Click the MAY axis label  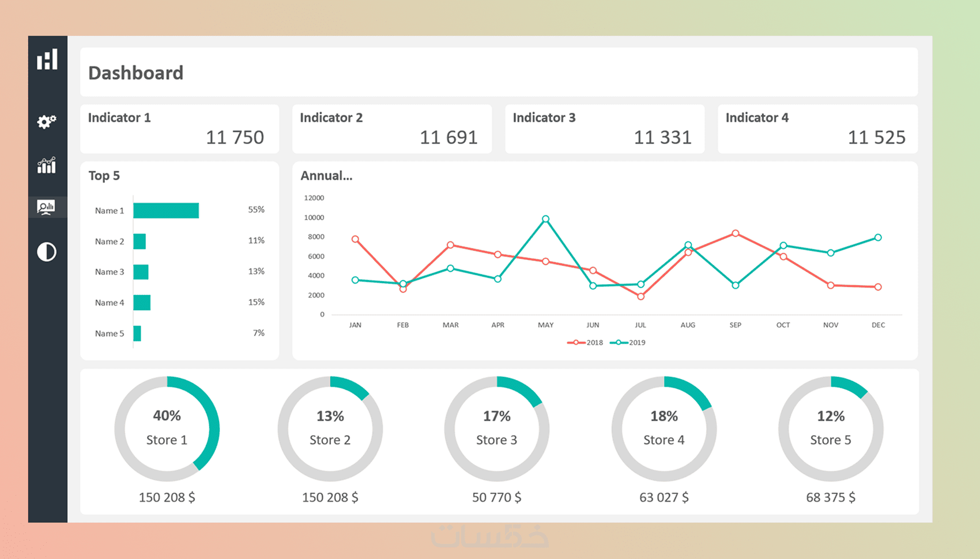[546, 325]
